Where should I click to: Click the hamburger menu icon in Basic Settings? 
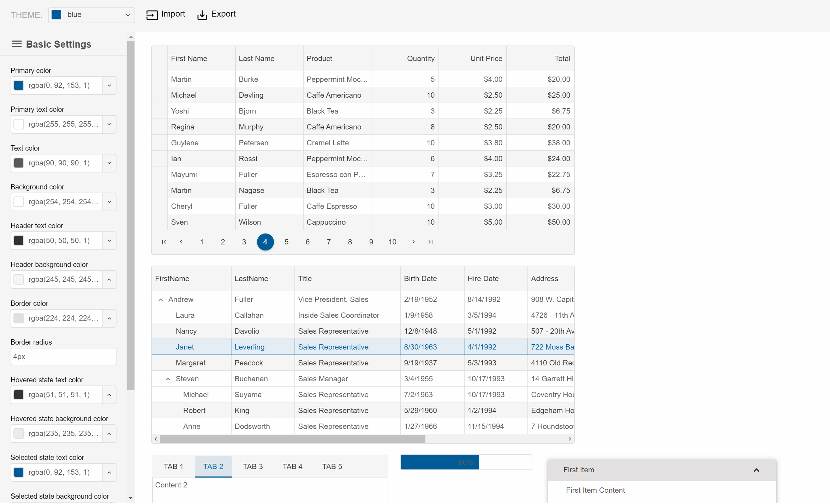(16, 44)
